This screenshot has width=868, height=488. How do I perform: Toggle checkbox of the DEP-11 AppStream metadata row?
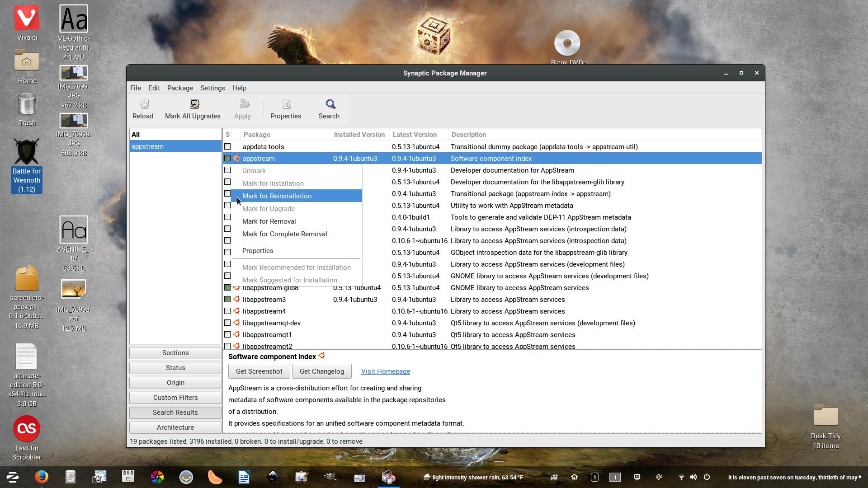pyautogui.click(x=227, y=217)
